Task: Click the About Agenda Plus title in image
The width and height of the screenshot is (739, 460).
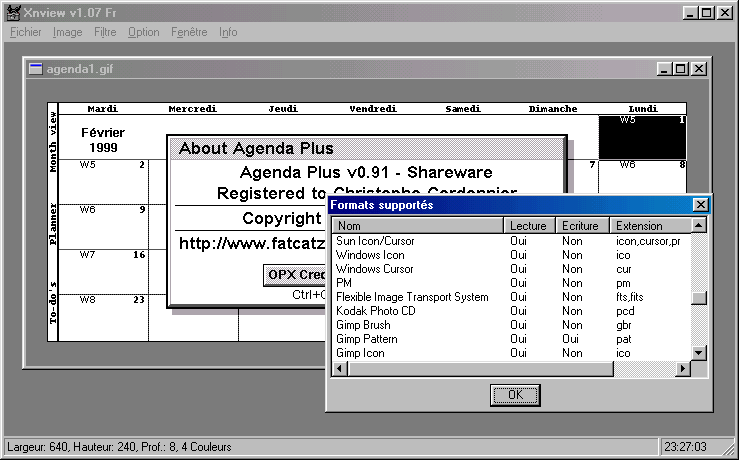Action: pos(256,148)
